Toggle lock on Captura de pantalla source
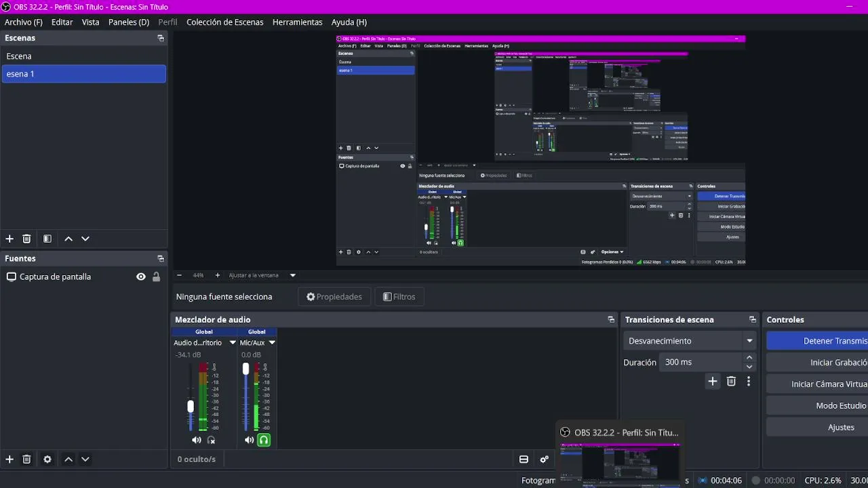The height and width of the screenshot is (488, 868). coord(156,277)
